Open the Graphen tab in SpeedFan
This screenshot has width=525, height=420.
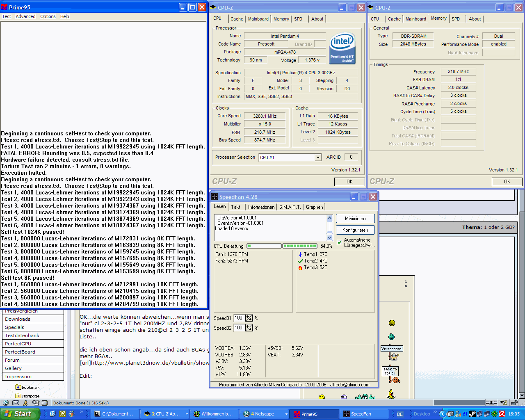[315, 207]
